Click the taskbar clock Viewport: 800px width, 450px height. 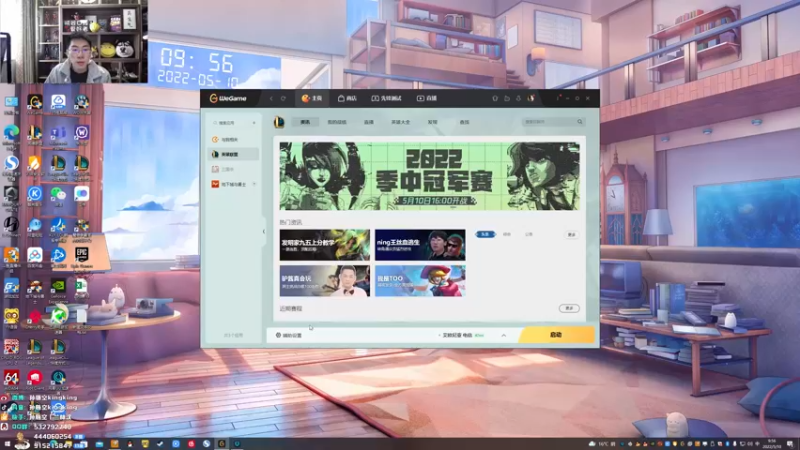(770, 444)
